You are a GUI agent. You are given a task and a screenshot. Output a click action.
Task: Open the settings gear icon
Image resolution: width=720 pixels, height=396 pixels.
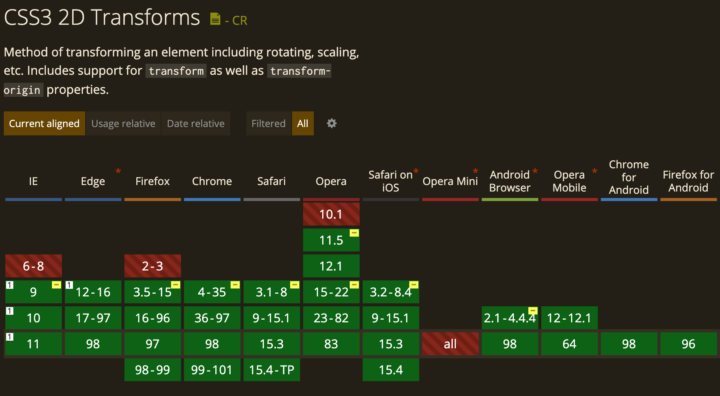pos(332,124)
